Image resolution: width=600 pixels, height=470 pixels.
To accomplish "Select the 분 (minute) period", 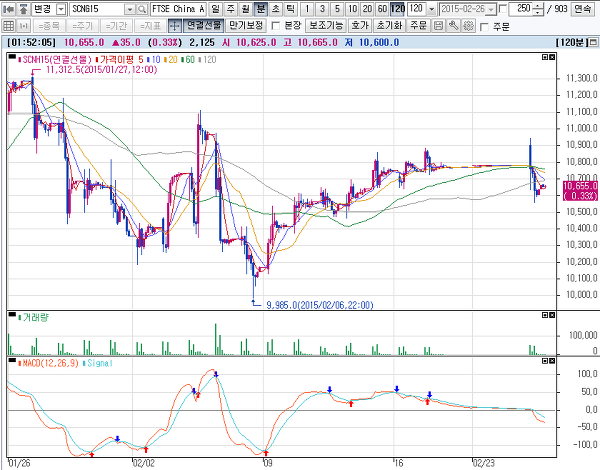I will [261, 8].
